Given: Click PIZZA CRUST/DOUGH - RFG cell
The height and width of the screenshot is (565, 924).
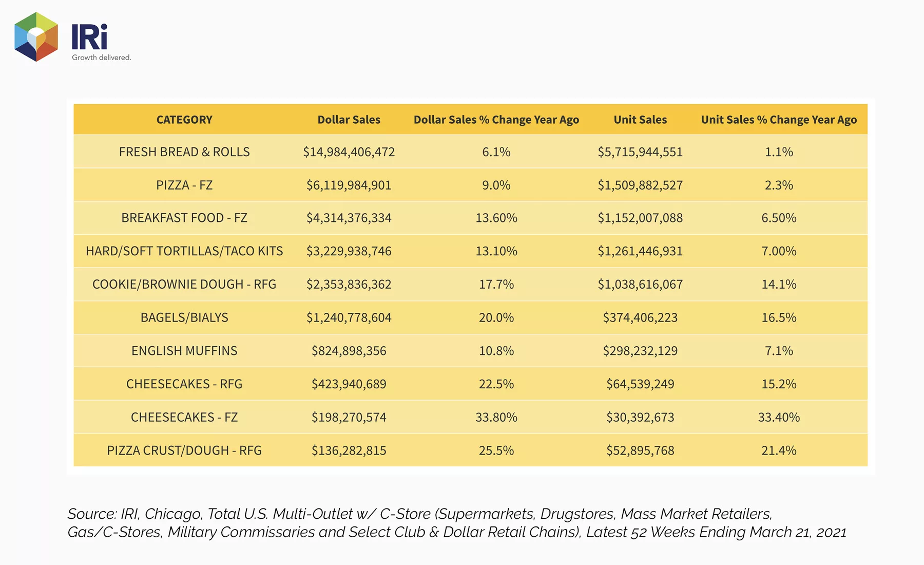Looking at the screenshot, I should (184, 450).
